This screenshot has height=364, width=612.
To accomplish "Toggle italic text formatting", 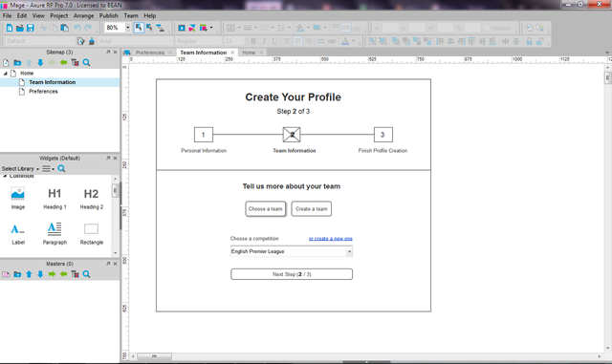I will [264, 41].
